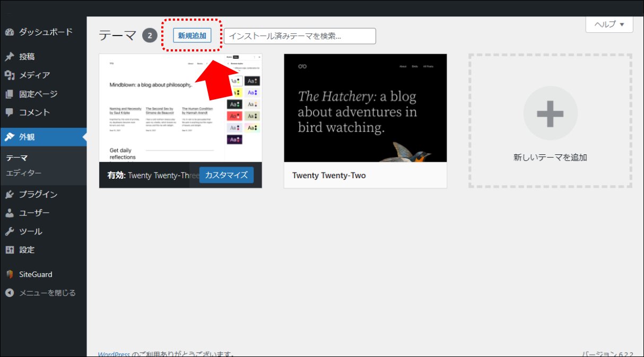The image size is (644, 357).
Task: Click the SiteGuard shield icon
Action: click(10, 274)
